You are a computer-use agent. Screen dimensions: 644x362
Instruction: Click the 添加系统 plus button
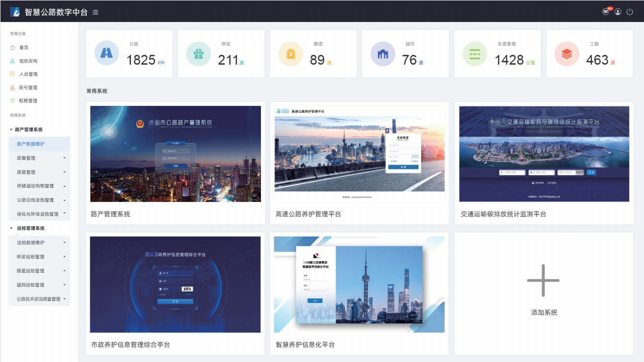coord(543,281)
